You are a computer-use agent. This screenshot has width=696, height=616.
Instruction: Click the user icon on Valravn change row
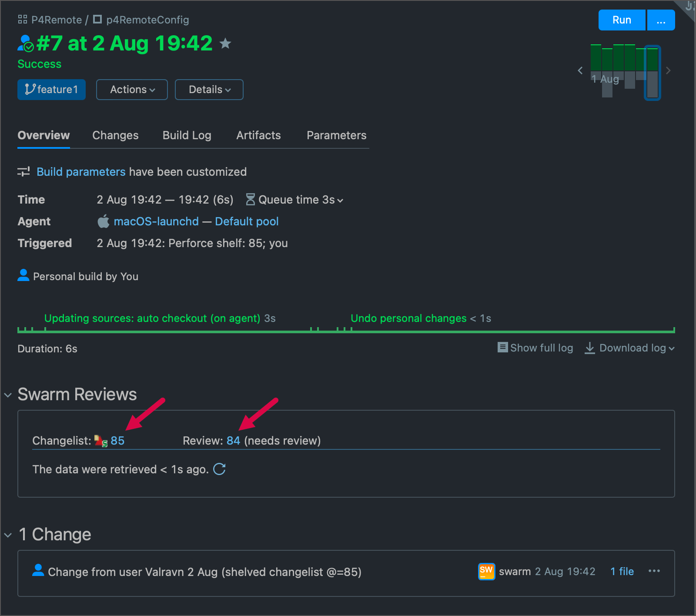(38, 570)
